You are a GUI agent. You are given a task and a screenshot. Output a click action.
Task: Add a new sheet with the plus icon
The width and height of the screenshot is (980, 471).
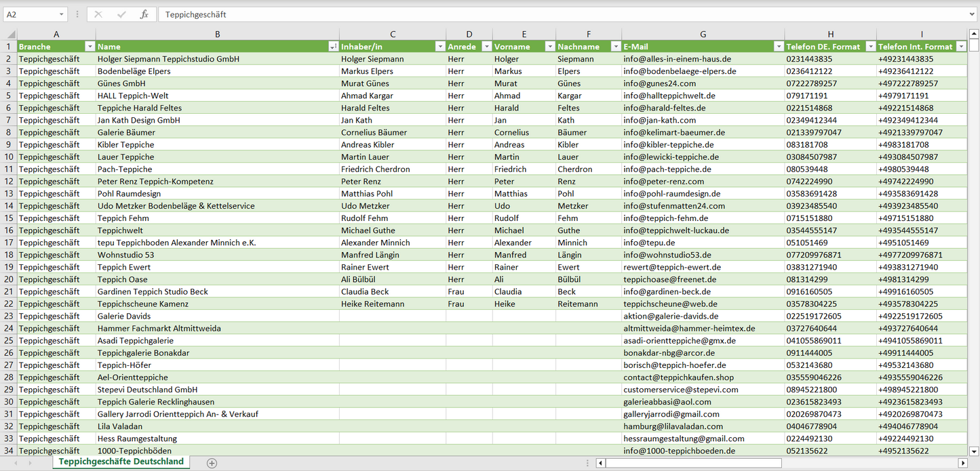tap(212, 463)
